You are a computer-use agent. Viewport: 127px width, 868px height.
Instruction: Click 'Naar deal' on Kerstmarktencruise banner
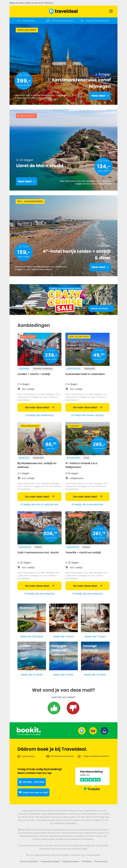100,96
